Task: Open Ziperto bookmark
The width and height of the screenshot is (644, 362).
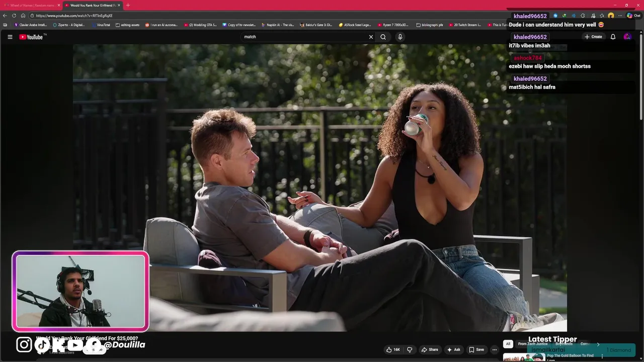Action: click(x=68, y=25)
